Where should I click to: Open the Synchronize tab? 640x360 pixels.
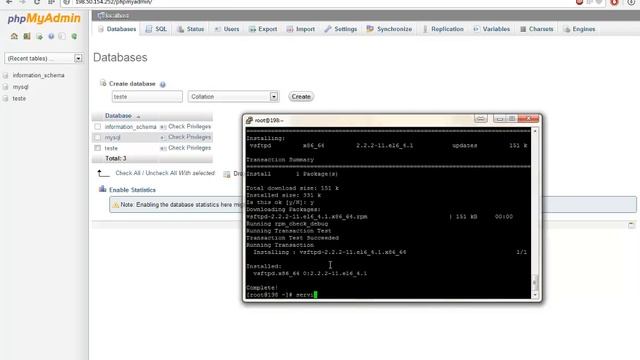(x=389, y=29)
